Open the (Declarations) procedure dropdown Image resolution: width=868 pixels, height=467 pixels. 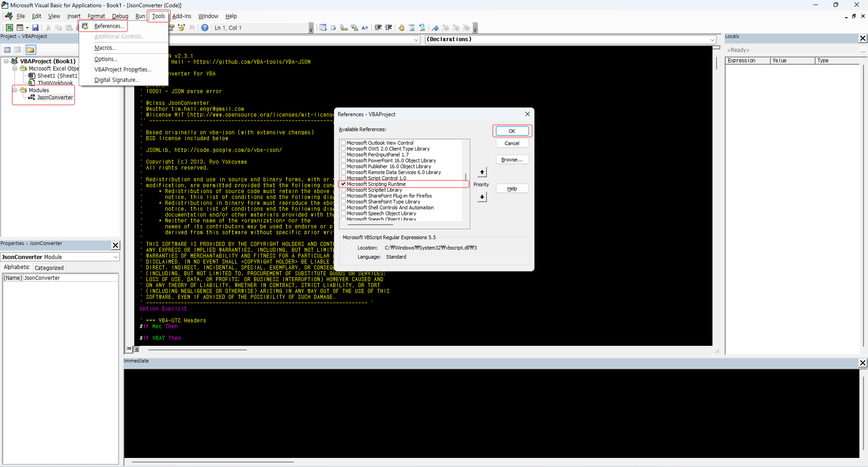[712, 40]
